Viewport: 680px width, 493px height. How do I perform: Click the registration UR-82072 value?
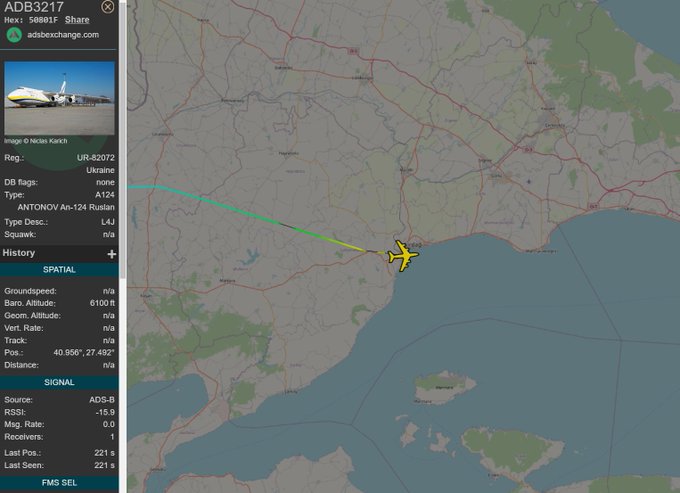coord(96,158)
